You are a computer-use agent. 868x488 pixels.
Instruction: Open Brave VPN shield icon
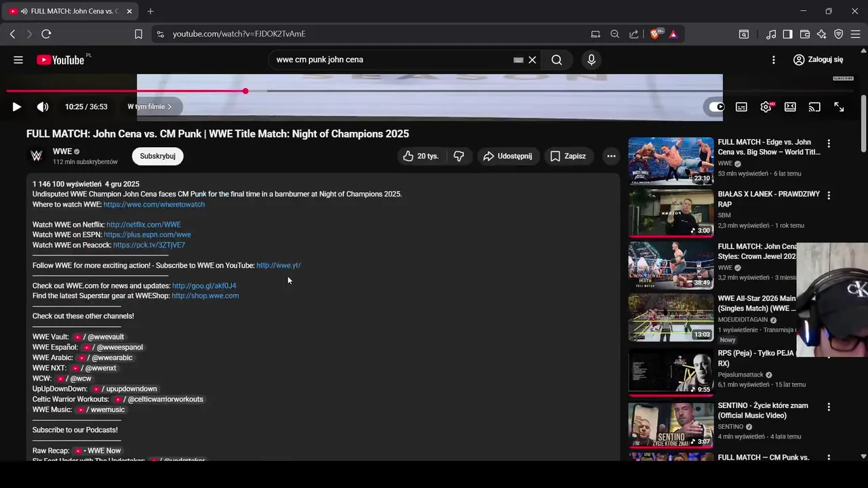[x=839, y=34]
